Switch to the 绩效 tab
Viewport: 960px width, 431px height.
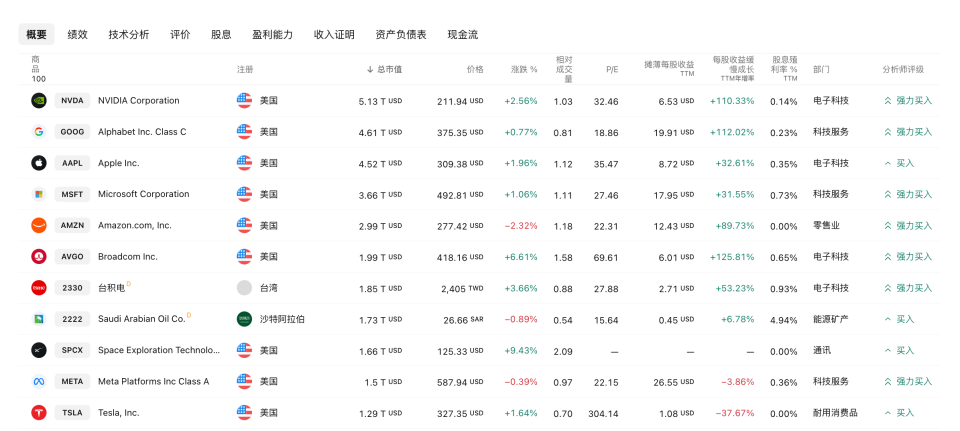pyautogui.click(x=78, y=34)
